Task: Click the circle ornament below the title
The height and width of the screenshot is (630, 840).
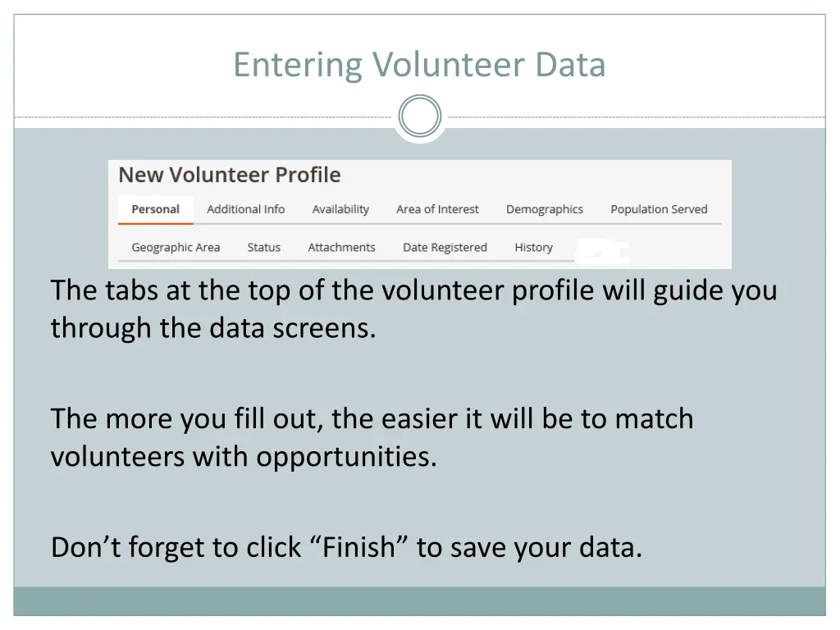Action: pyautogui.click(x=420, y=116)
